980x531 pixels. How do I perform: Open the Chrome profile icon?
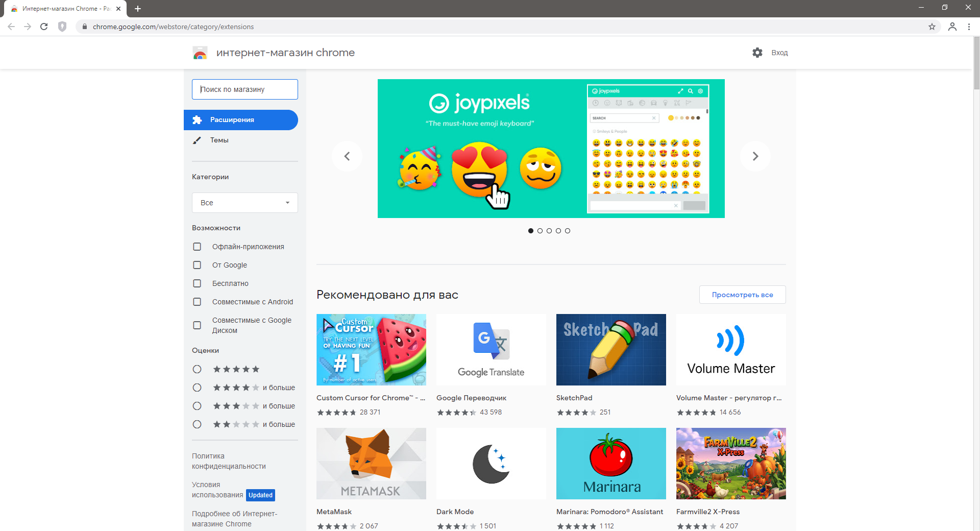click(952, 27)
